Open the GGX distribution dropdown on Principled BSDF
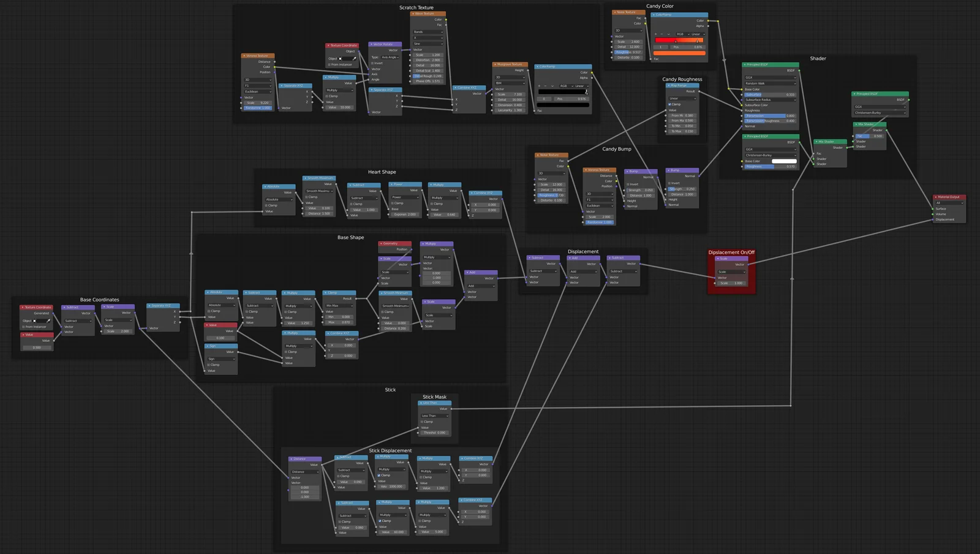This screenshot has width=980, height=554. (x=771, y=77)
